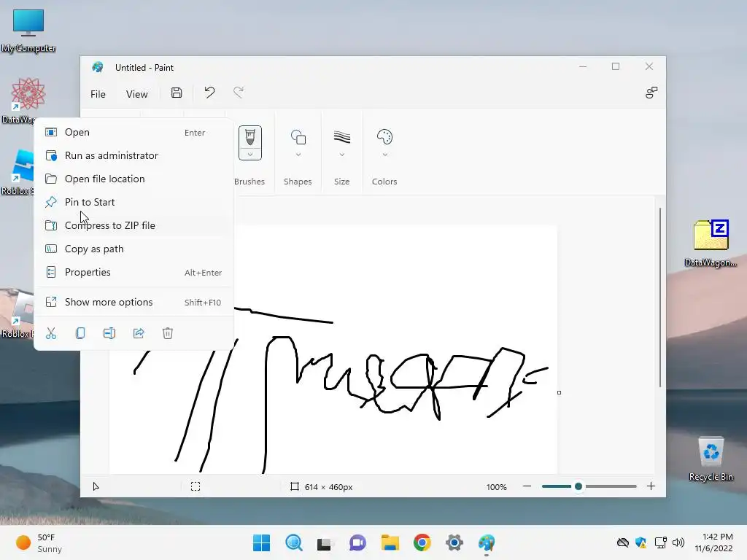This screenshot has width=747, height=560.
Task: Click the network icon in system tray
Action: 660,542
